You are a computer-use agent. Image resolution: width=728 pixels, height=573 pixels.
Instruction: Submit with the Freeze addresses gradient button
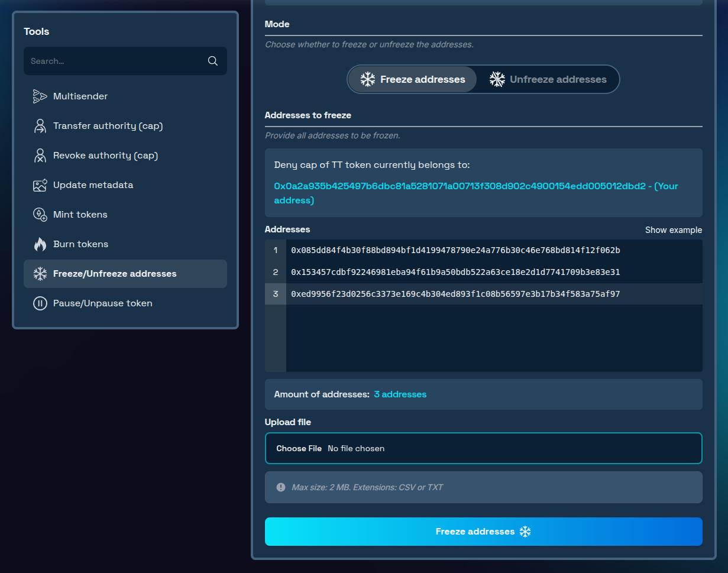pos(484,532)
